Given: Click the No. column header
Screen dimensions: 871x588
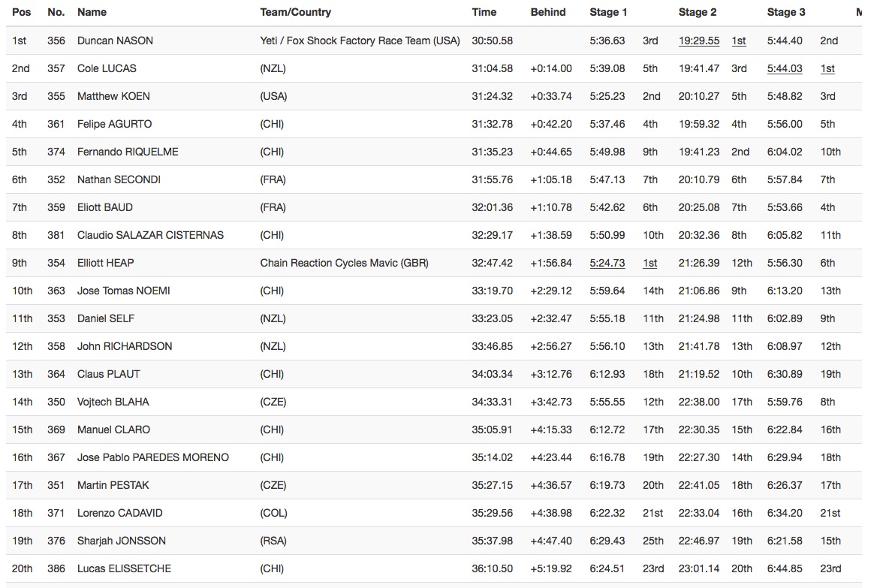Looking at the screenshot, I should (x=56, y=12).
